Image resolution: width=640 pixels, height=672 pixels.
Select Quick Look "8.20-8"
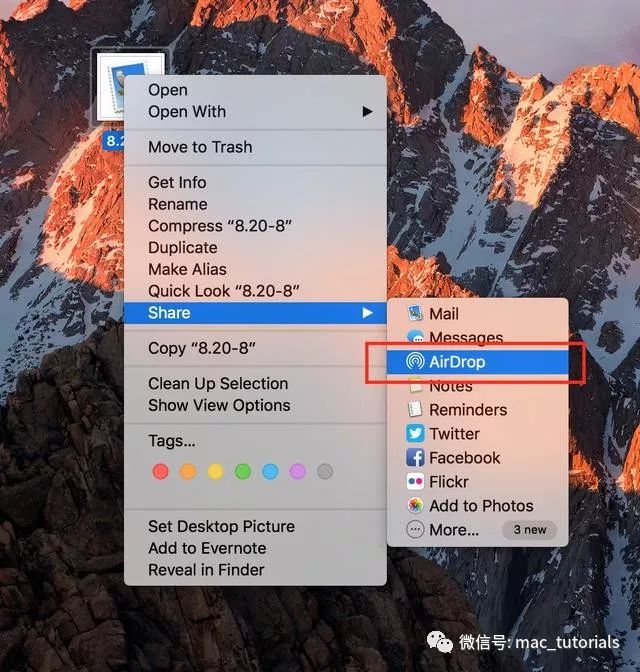pos(224,291)
